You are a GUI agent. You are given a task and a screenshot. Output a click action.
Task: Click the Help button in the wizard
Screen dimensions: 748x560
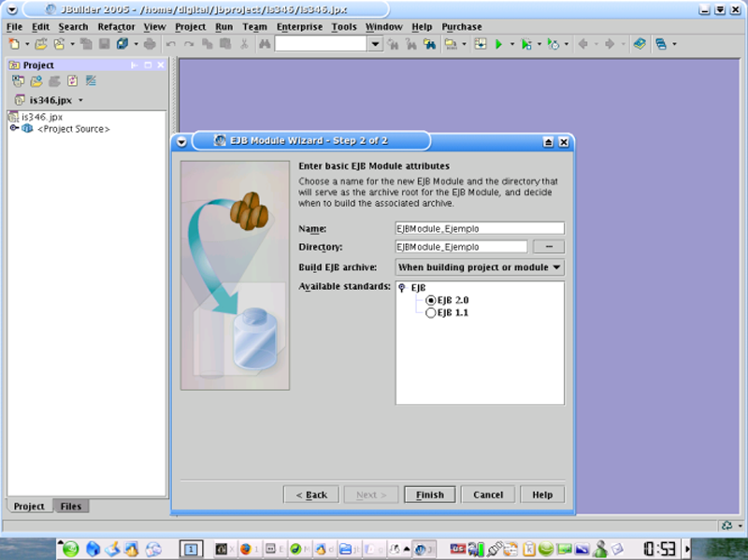[x=542, y=495]
